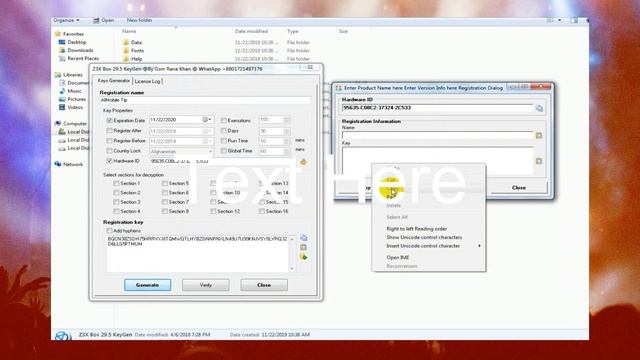
Task: Switch to the License Log tab
Action: (x=147, y=81)
